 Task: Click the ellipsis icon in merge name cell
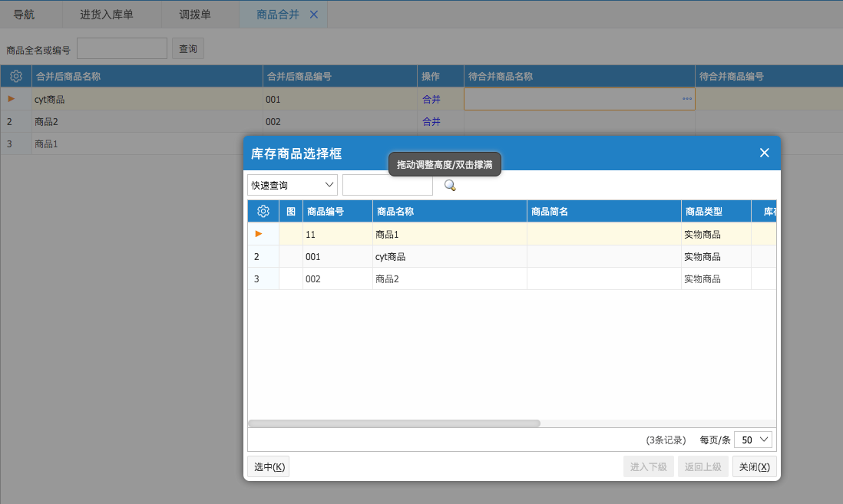click(686, 99)
